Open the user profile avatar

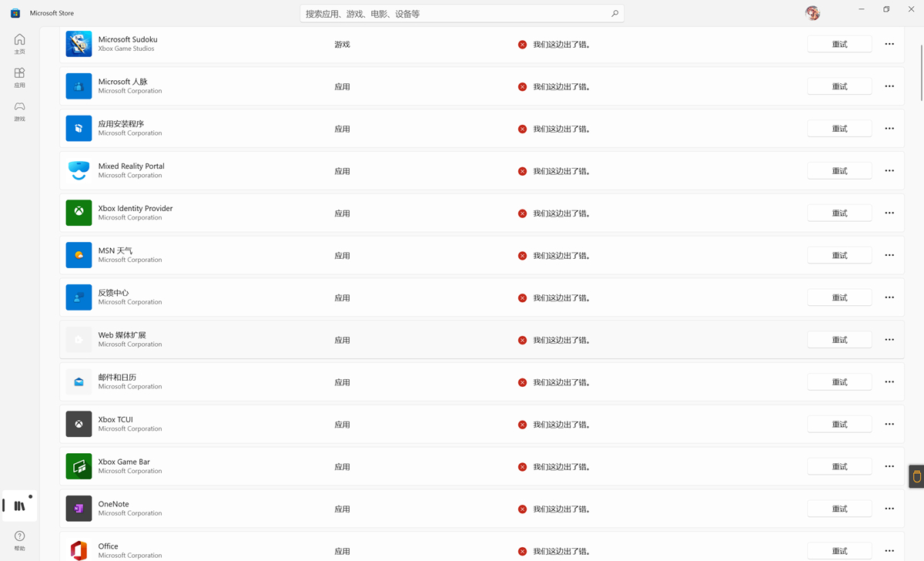point(812,13)
